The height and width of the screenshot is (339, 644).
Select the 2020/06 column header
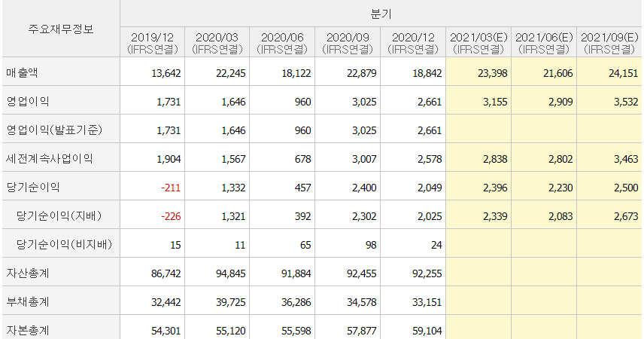[x=282, y=43]
